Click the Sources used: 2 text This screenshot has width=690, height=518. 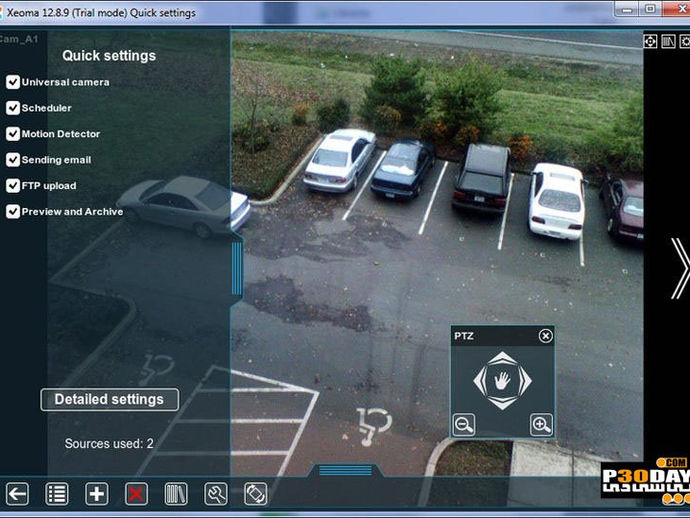109,444
